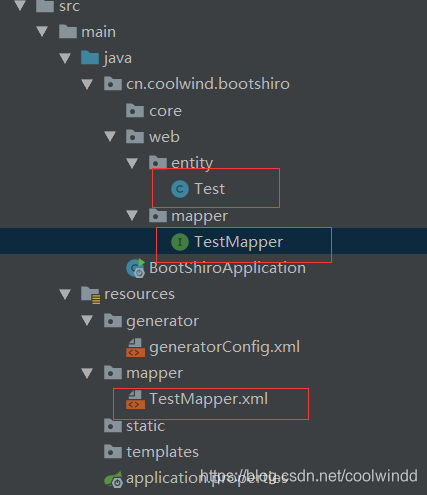This screenshot has width=427, height=495.
Task: Open the Test class
Action: coord(210,189)
